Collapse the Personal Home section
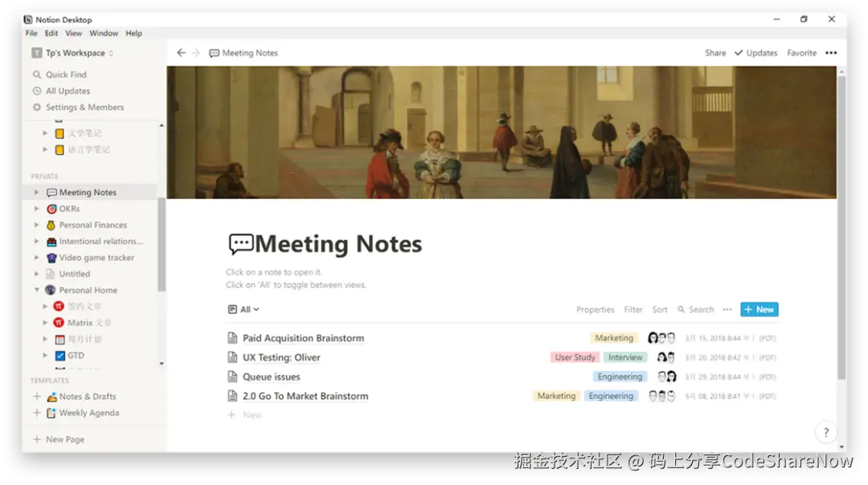868x485 pixels. coord(36,290)
